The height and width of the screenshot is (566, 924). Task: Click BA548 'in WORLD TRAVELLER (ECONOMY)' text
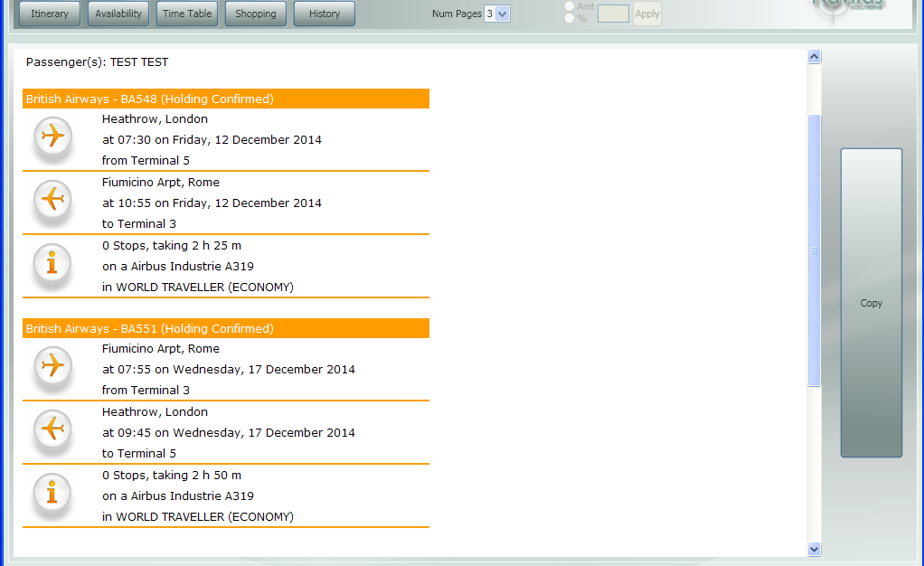pyautogui.click(x=198, y=288)
